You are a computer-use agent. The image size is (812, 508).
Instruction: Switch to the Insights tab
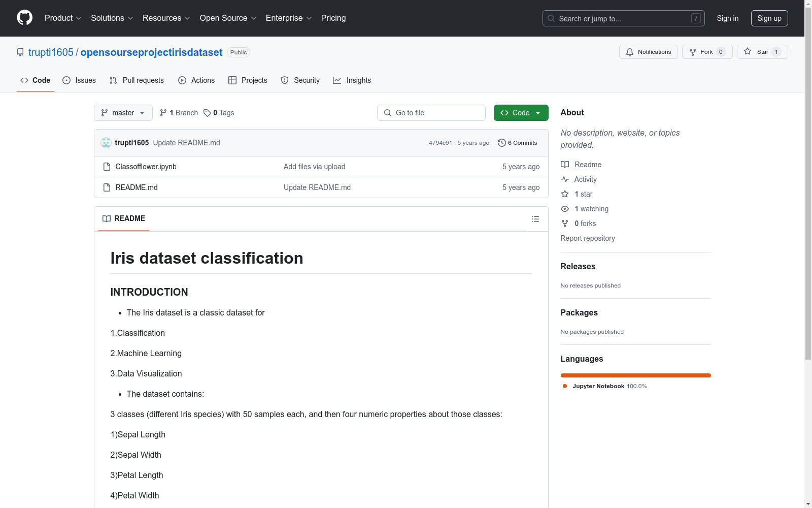352,80
